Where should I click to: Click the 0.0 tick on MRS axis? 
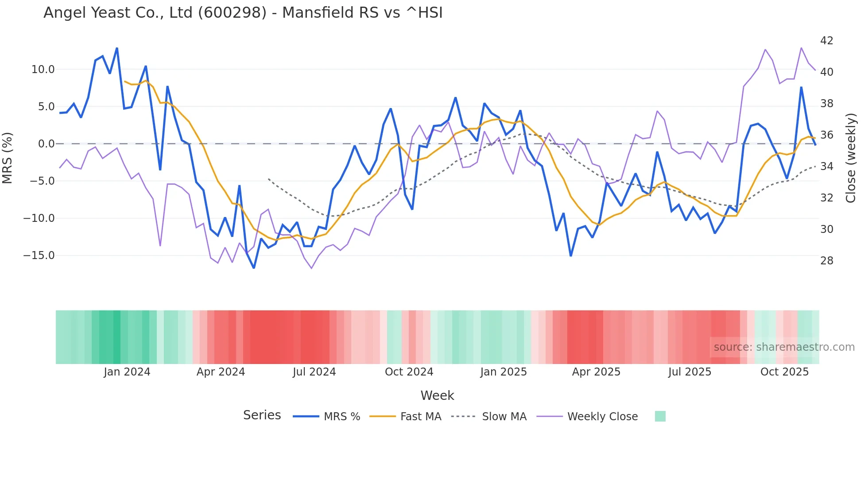(x=46, y=144)
